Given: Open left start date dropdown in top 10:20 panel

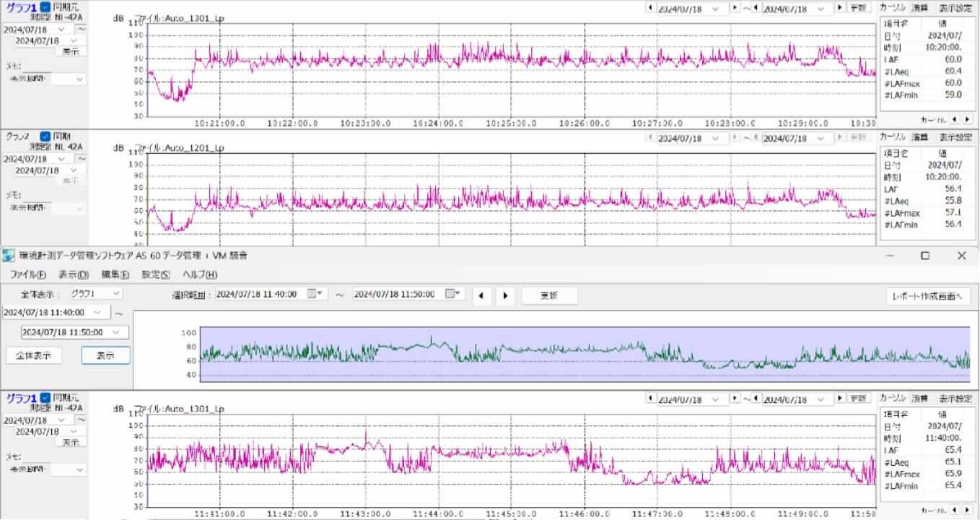Looking at the screenshot, I should [x=61, y=30].
